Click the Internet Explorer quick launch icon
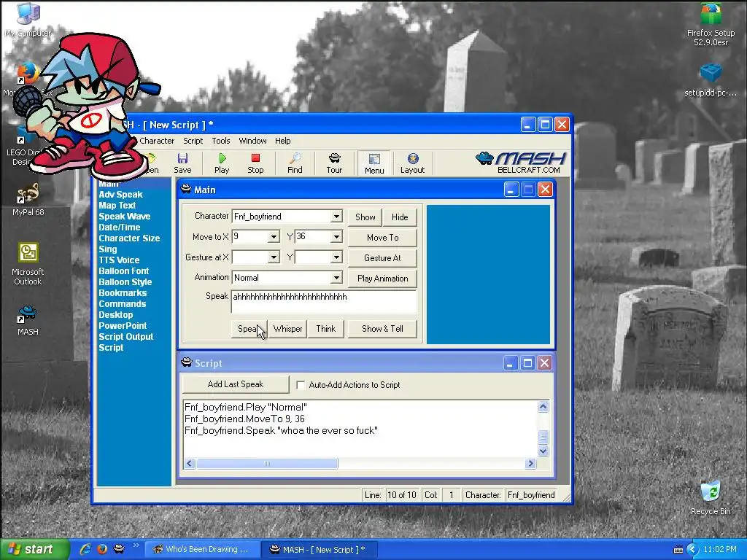 (85, 549)
